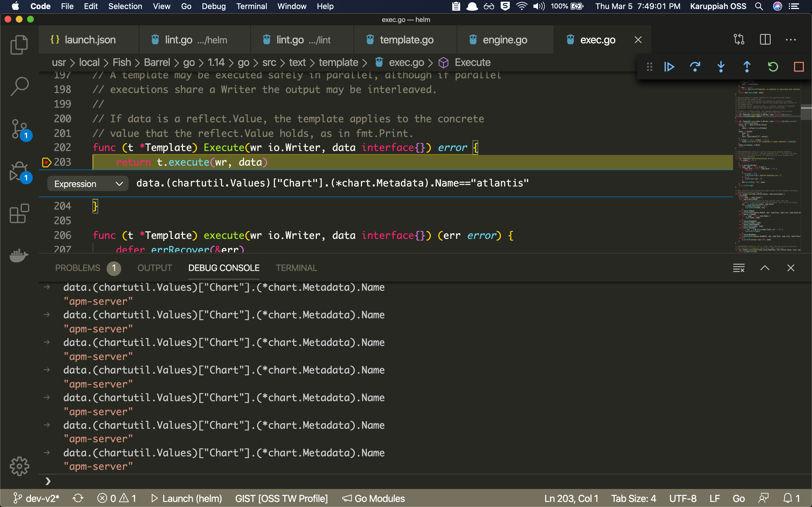This screenshot has height=507, width=812.
Task: Switch to the PROBLEMS tab
Action: pyautogui.click(x=78, y=268)
